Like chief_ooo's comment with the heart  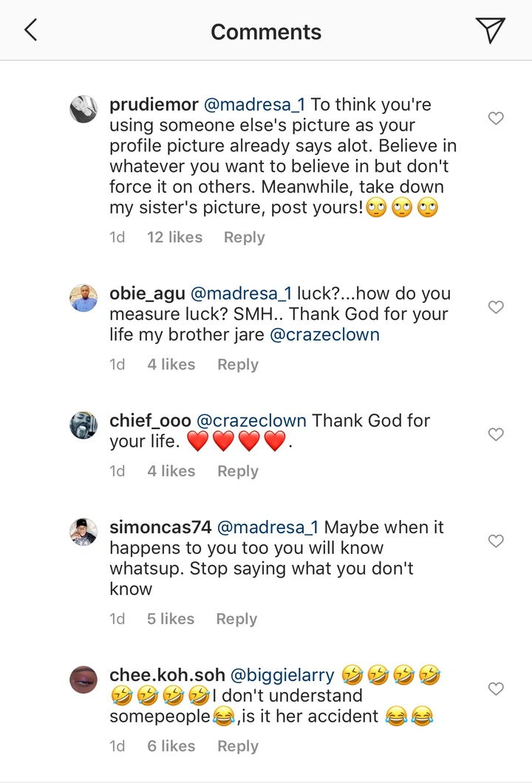click(x=497, y=434)
